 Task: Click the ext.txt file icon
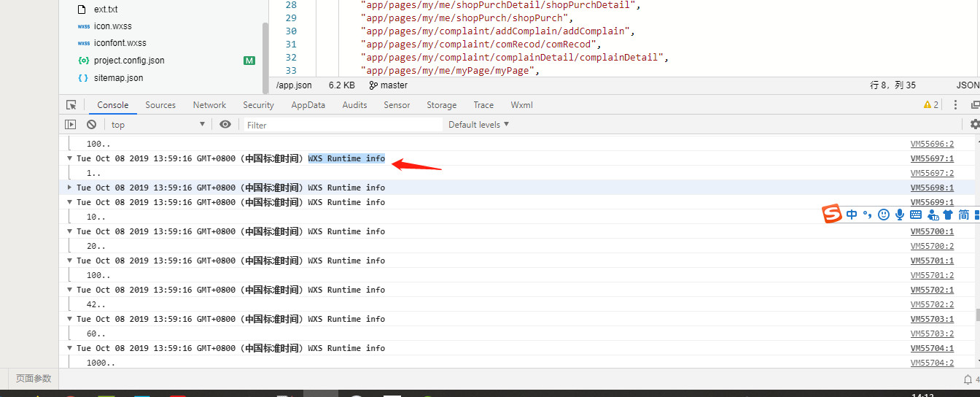[81, 9]
